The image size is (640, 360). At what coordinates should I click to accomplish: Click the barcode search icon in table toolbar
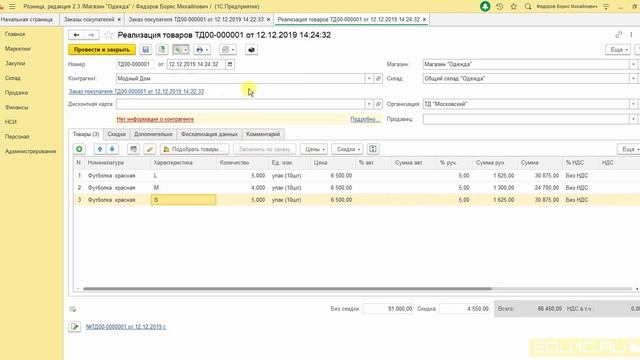point(133,149)
